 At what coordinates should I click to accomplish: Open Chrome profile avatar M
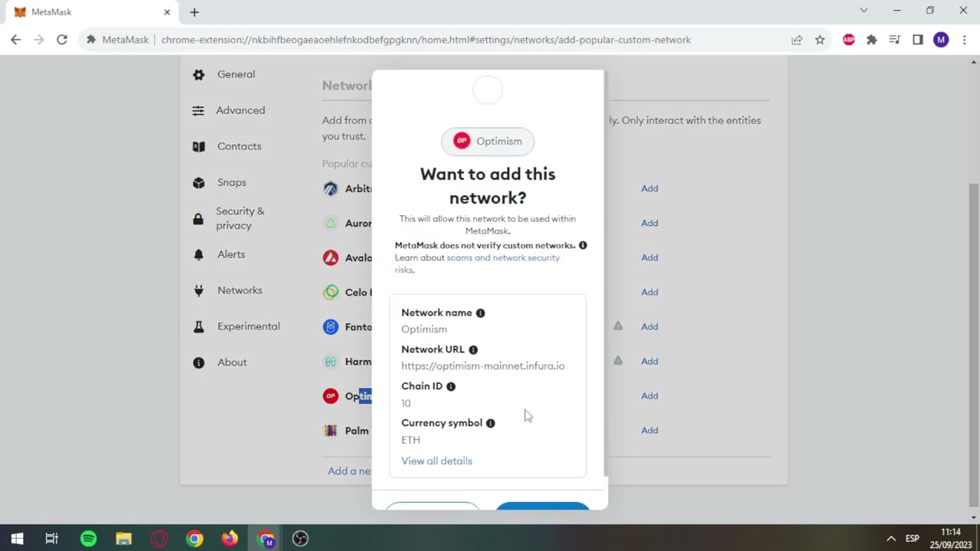(941, 40)
